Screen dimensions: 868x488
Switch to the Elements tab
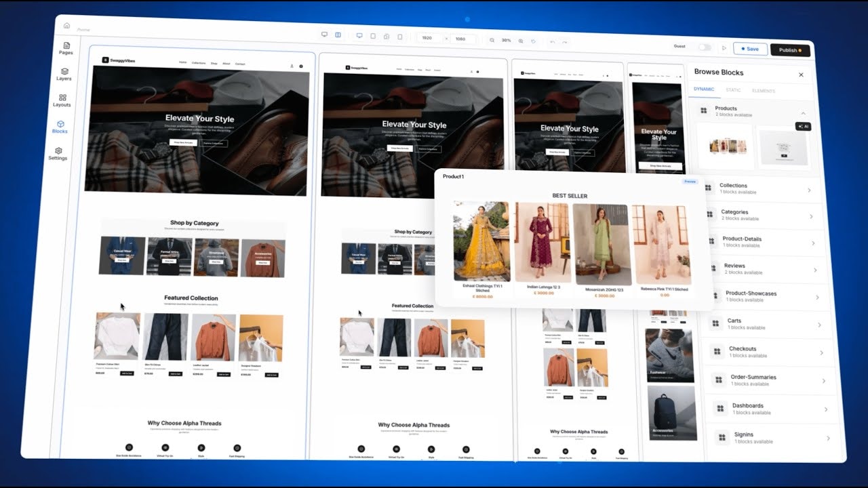click(x=764, y=91)
